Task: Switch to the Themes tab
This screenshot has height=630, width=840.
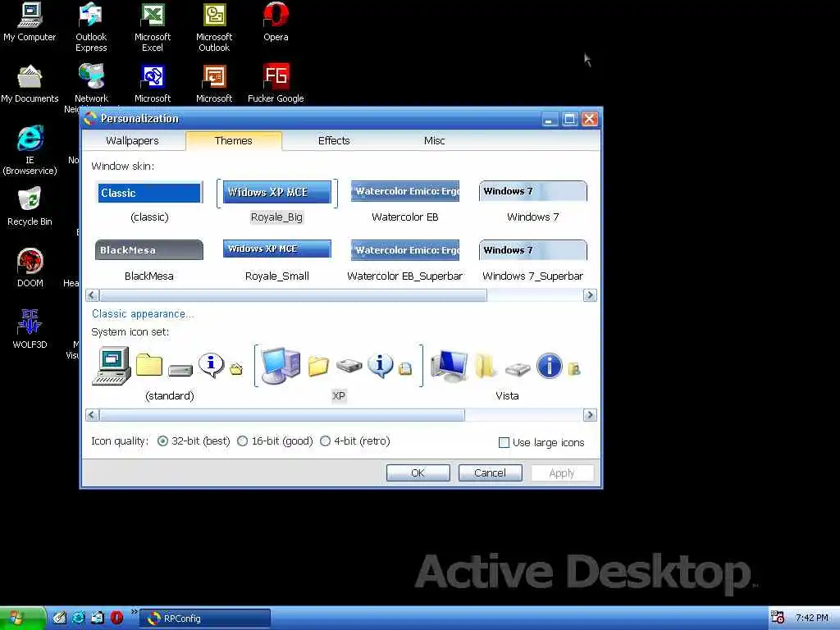Action: click(x=234, y=140)
